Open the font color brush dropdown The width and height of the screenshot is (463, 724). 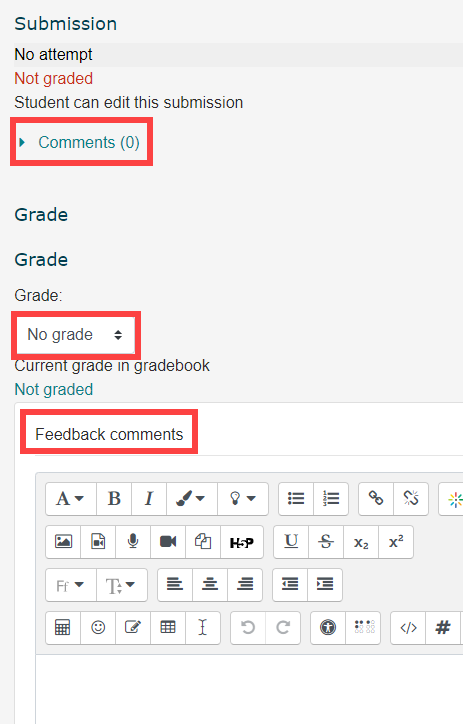coord(192,499)
